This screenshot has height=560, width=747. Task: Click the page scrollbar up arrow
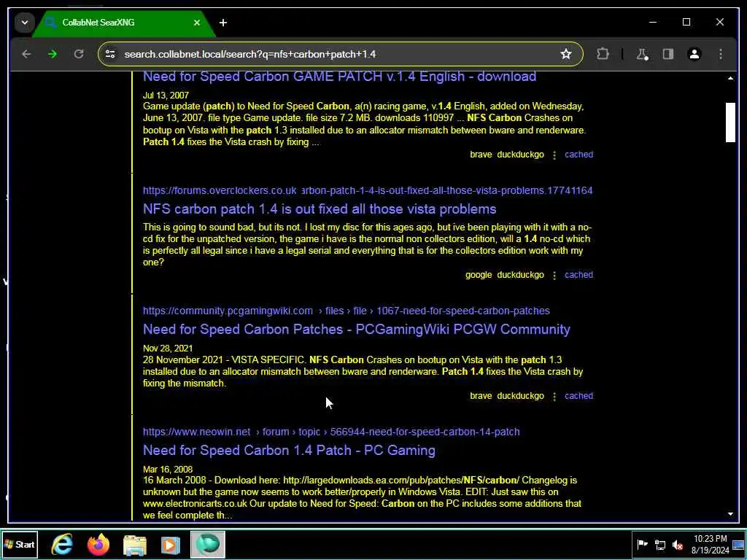click(730, 78)
